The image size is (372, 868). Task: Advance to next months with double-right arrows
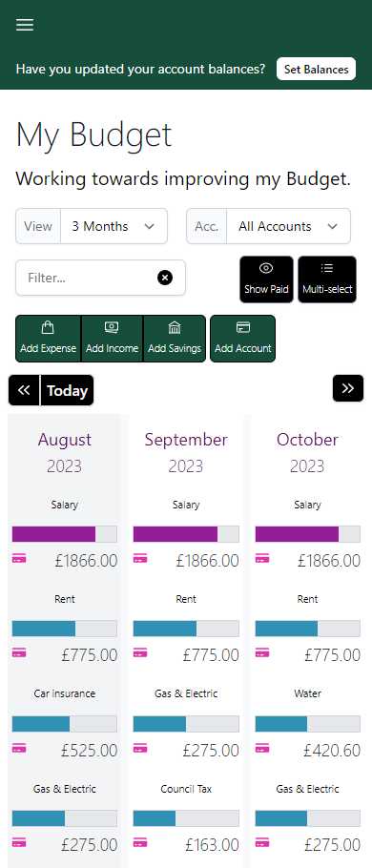(348, 388)
